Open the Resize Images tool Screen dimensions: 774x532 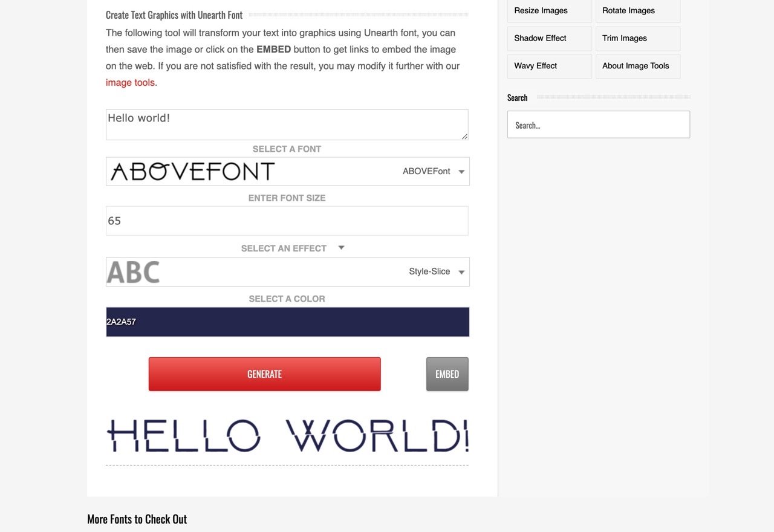tap(549, 10)
